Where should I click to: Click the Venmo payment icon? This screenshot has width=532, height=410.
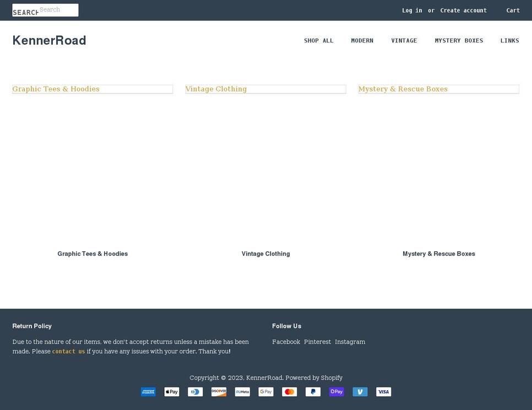[360, 392]
